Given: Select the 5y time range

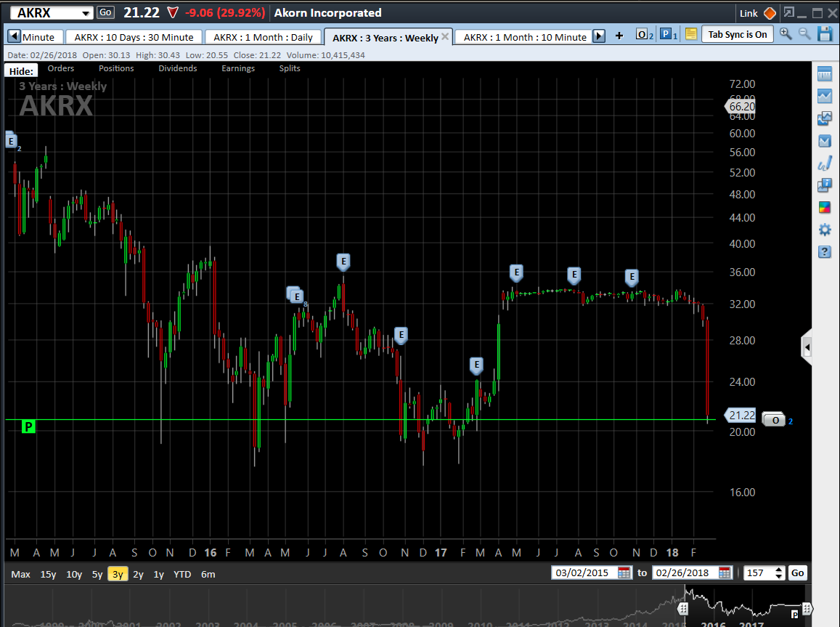Looking at the screenshot, I should tap(97, 574).
